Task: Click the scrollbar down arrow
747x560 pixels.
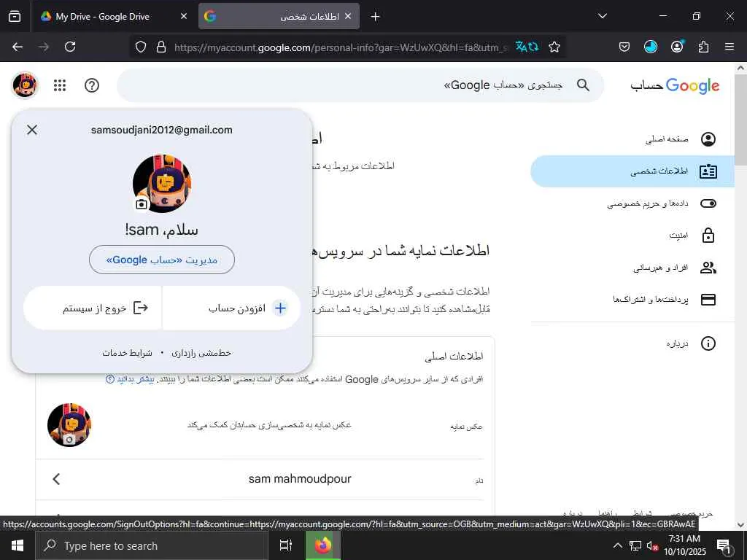Action: click(x=741, y=525)
